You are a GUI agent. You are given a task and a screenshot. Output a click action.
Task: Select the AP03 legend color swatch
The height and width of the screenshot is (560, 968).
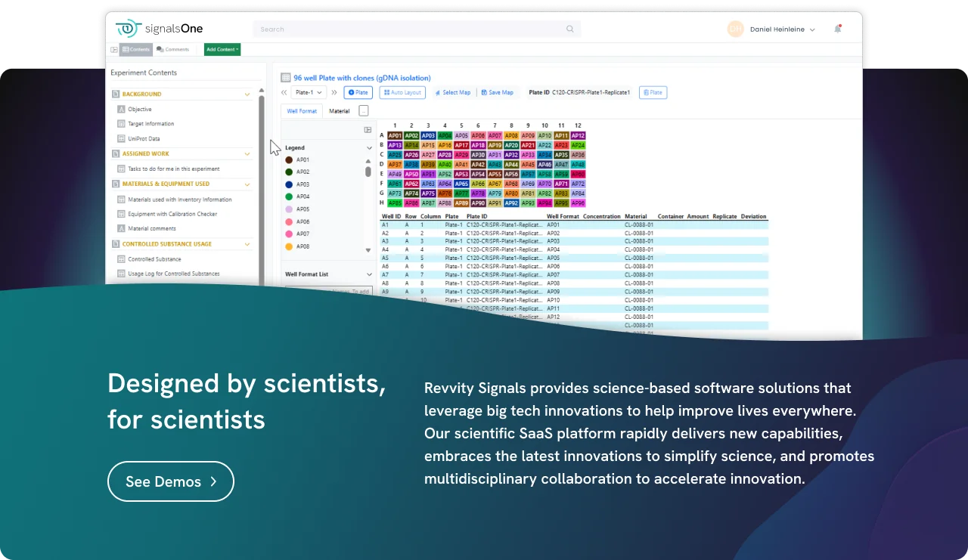click(x=289, y=184)
